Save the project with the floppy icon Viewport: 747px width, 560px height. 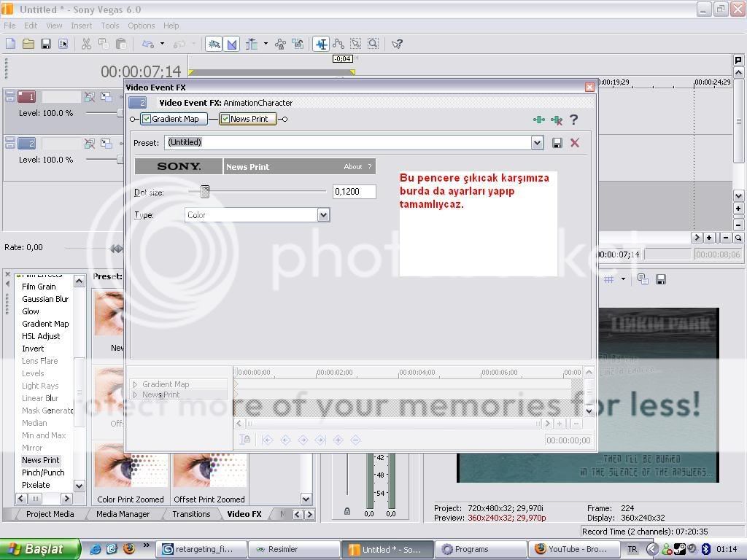pyautogui.click(x=46, y=44)
